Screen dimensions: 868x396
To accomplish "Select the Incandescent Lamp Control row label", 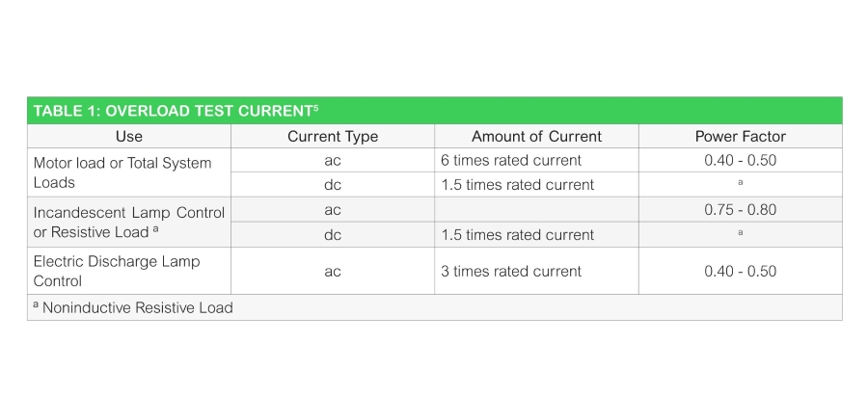I will point(129,222).
